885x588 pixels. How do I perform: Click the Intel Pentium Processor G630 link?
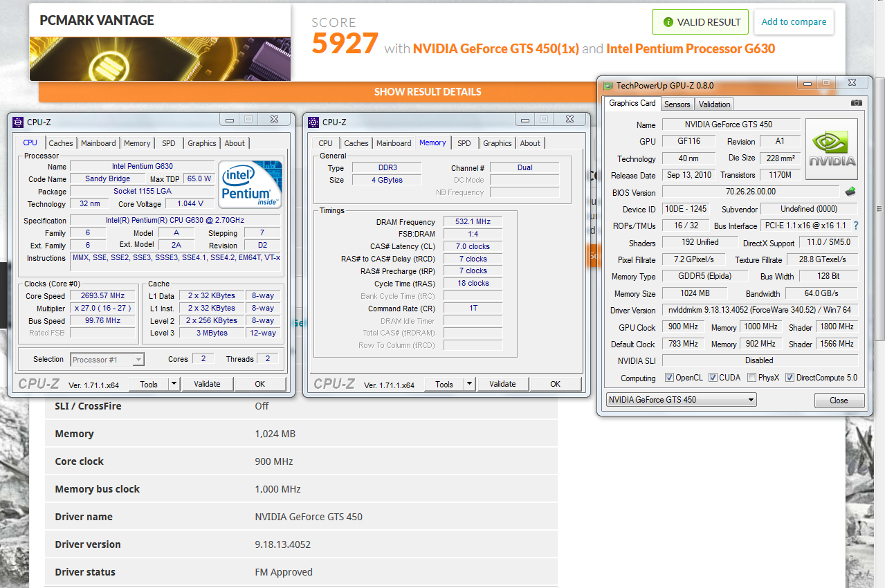[x=691, y=49]
